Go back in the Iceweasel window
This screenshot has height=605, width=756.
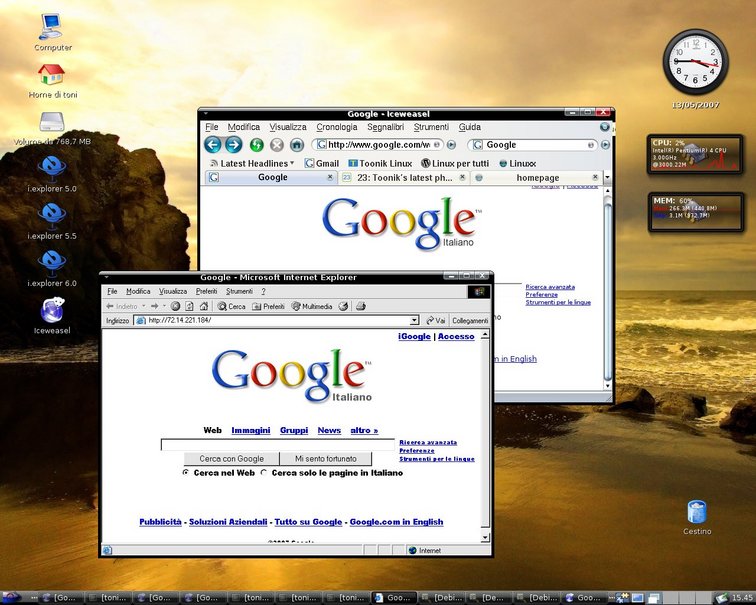click(213, 145)
